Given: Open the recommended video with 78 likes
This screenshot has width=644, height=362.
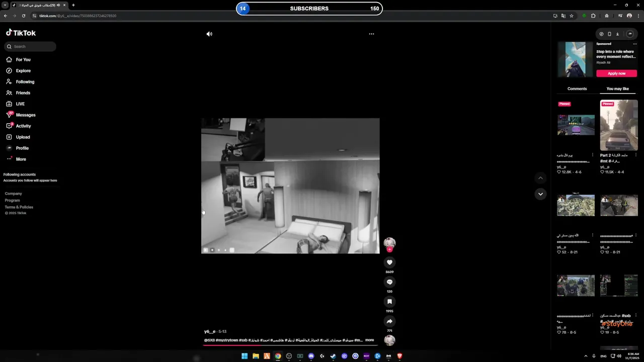Looking at the screenshot, I should 576,286.
